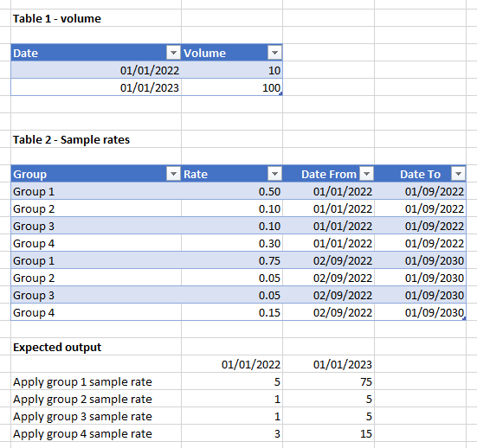The image size is (477, 448).
Task: Open the Date To filter dropdown
Action: [x=458, y=174]
